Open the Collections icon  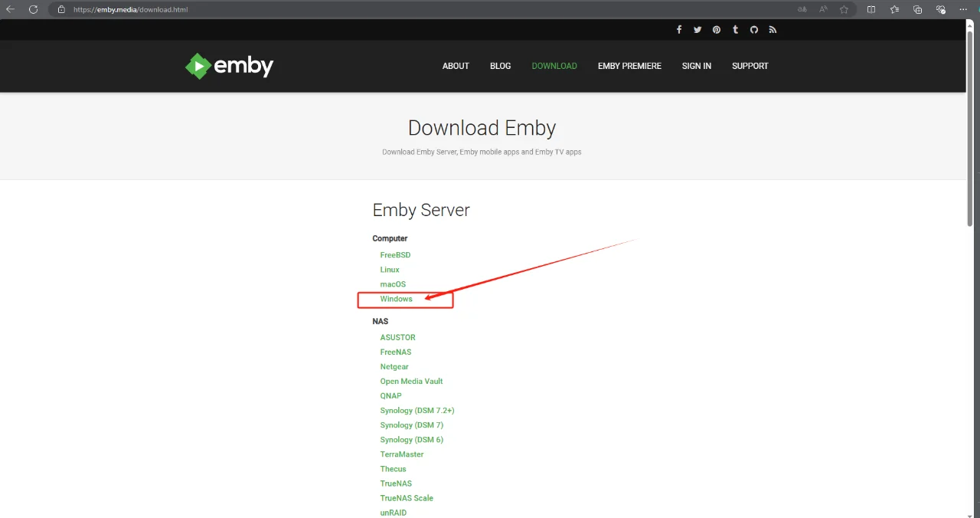[x=917, y=10]
